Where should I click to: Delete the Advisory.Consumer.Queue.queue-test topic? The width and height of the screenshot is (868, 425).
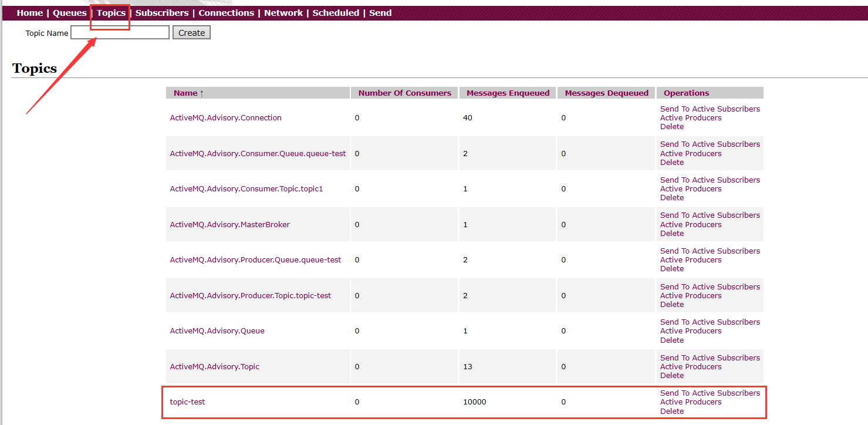[672, 163]
